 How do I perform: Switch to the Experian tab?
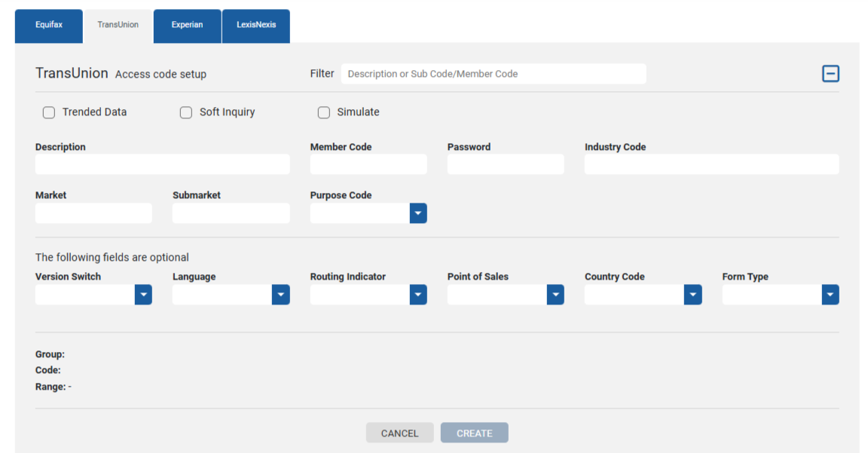[x=187, y=26]
